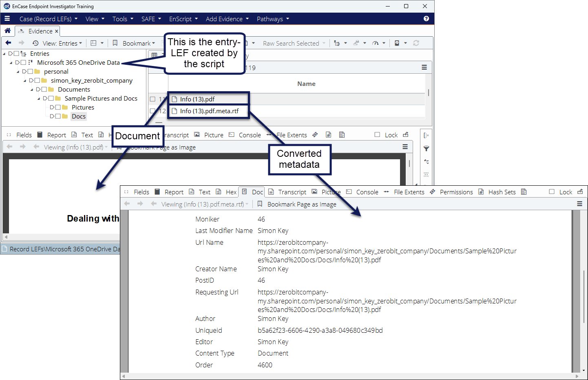Viewport: 588px width, 380px height.
Task: Click lower viewer vertical scrollbar thumb
Action: 584,296
